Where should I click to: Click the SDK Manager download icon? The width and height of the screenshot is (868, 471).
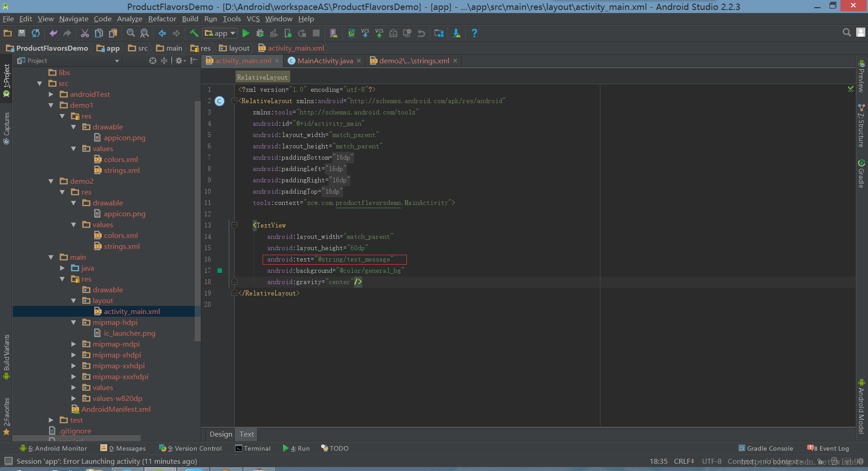point(457,33)
